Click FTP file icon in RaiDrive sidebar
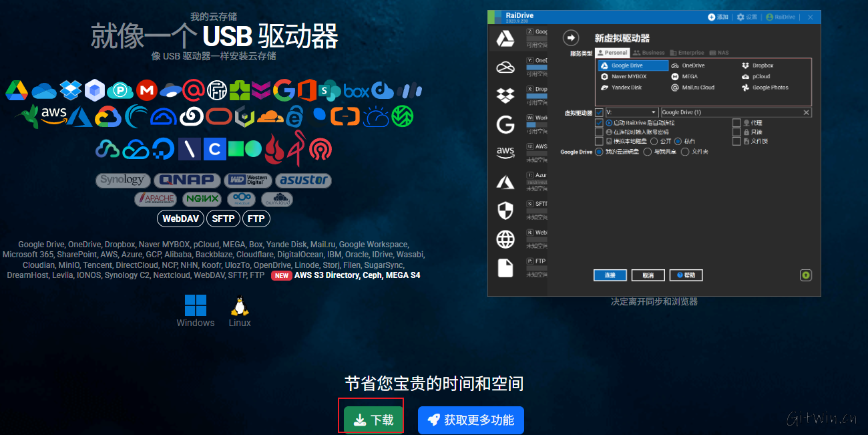Screen dimensions: 868x435 (x=505, y=267)
